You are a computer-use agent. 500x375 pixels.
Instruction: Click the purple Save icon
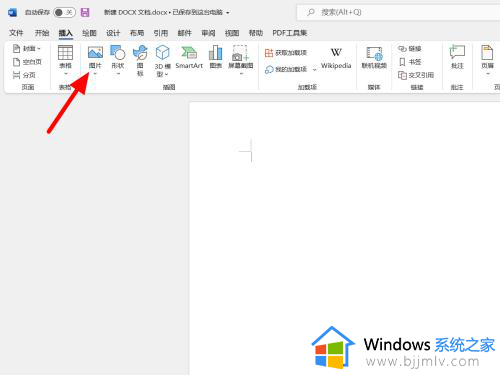click(85, 13)
